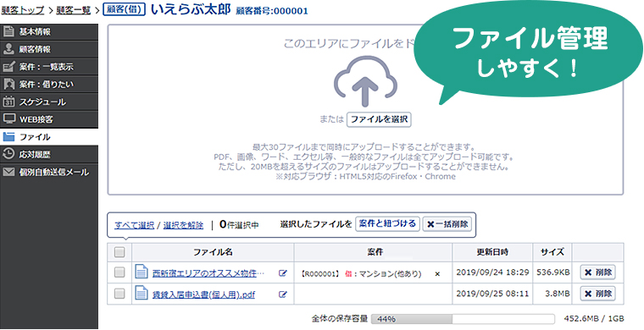This screenshot has width=644, height=330.
Task: Go to 案件：借りたい in the sidebar
Action: (x=49, y=85)
